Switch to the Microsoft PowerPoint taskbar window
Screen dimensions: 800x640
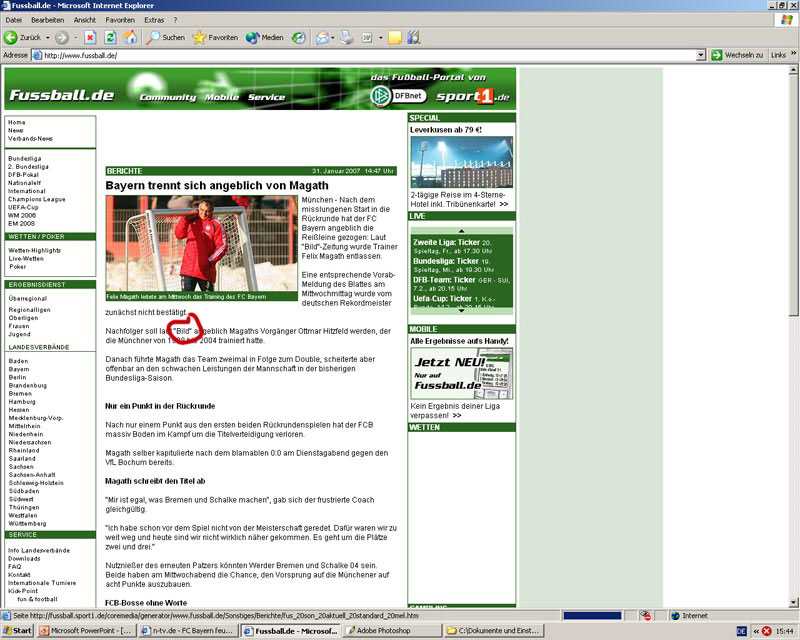point(86,631)
